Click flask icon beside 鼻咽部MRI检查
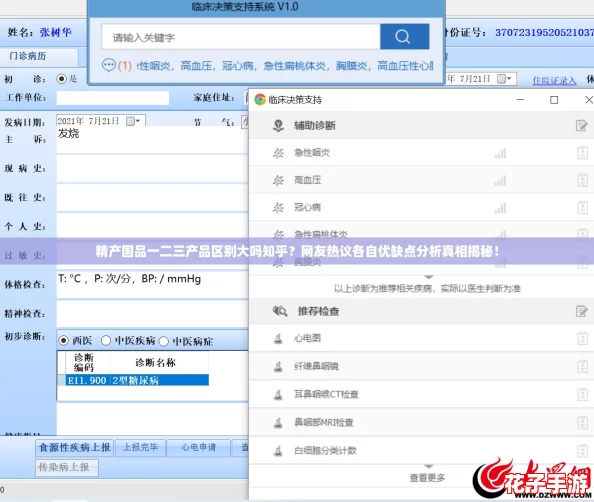 coord(278,422)
